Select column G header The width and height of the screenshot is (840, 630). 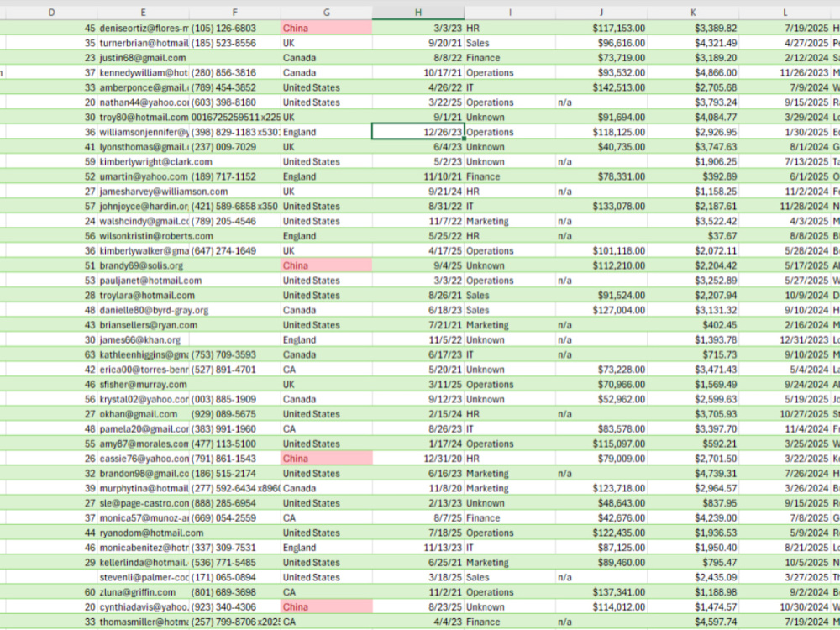pyautogui.click(x=326, y=13)
